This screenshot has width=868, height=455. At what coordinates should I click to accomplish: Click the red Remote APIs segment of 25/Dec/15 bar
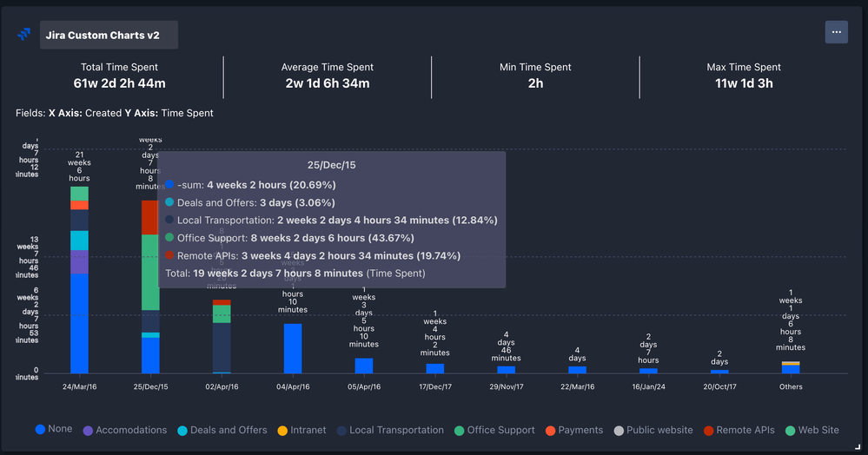coord(149,218)
